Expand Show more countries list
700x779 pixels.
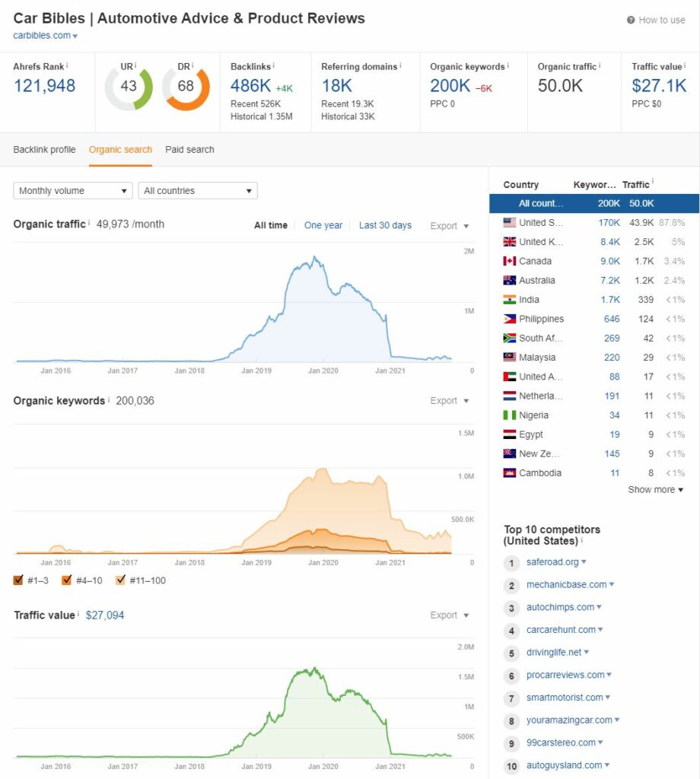[x=655, y=489]
